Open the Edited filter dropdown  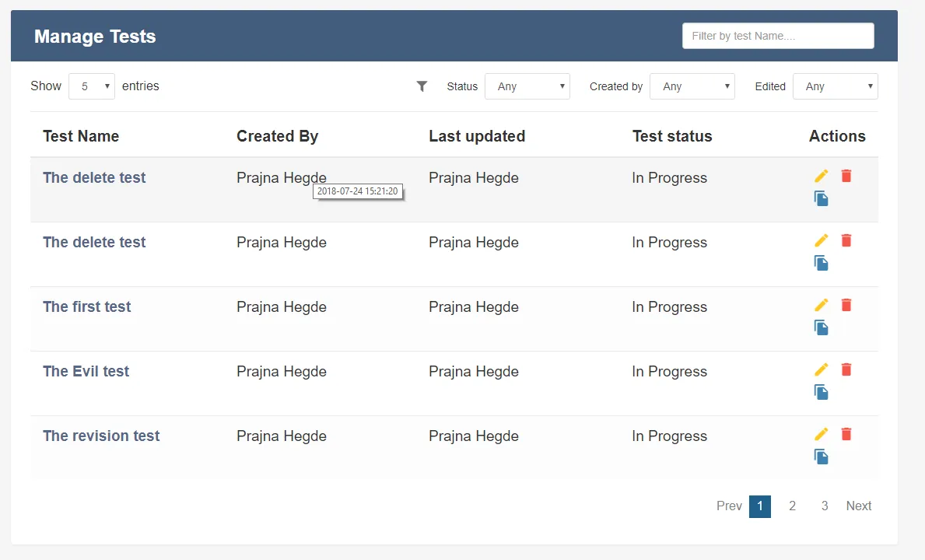(x=836, y=86)
